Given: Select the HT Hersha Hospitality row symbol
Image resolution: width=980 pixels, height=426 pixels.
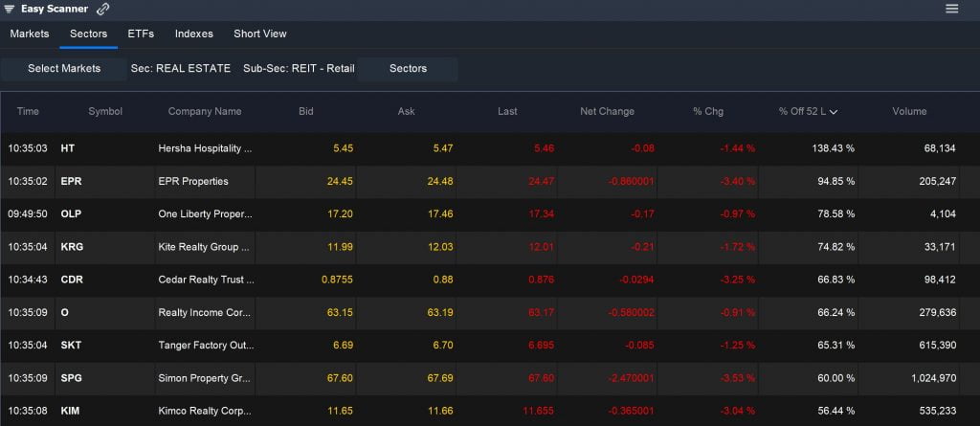Looking at the screenshot, I should 67,148.
